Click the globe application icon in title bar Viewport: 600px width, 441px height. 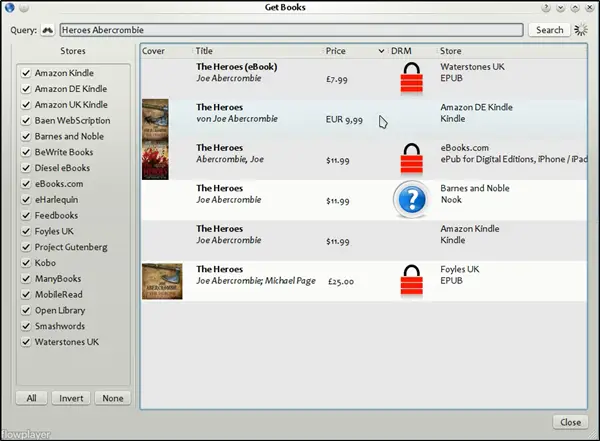[10, 7]
